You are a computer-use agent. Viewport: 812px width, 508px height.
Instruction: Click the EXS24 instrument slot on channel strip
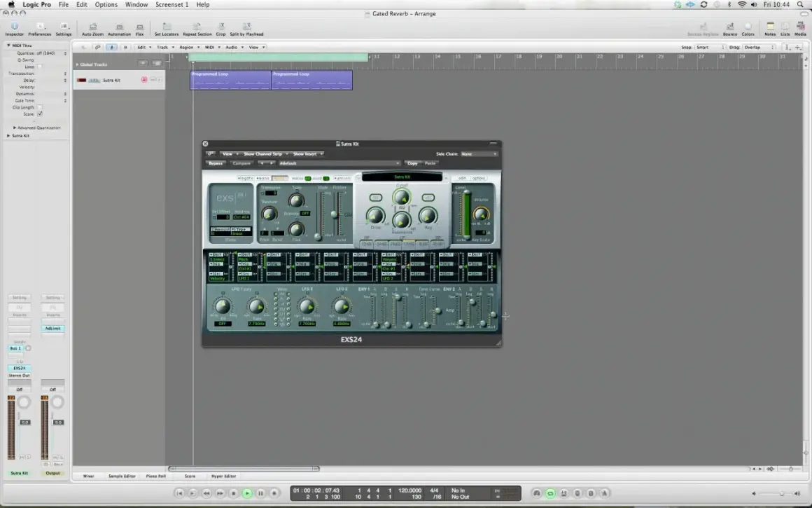coord(19,368)
